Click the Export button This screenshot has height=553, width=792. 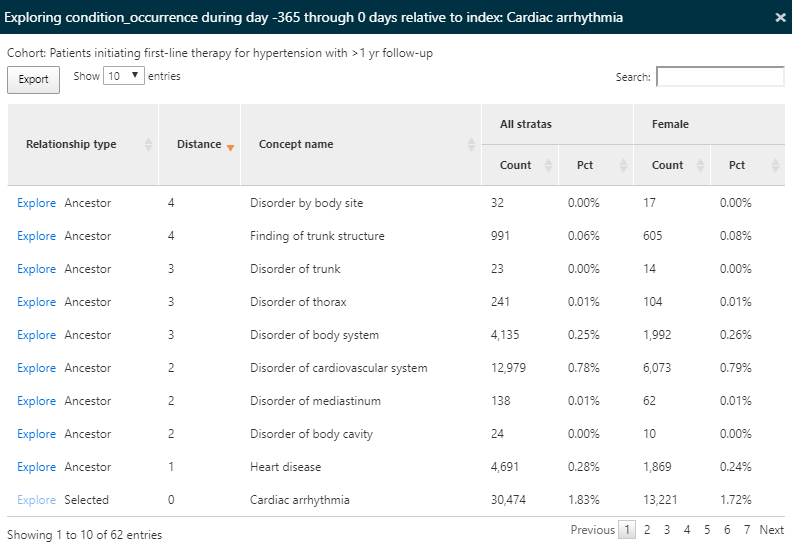[33, 79]
